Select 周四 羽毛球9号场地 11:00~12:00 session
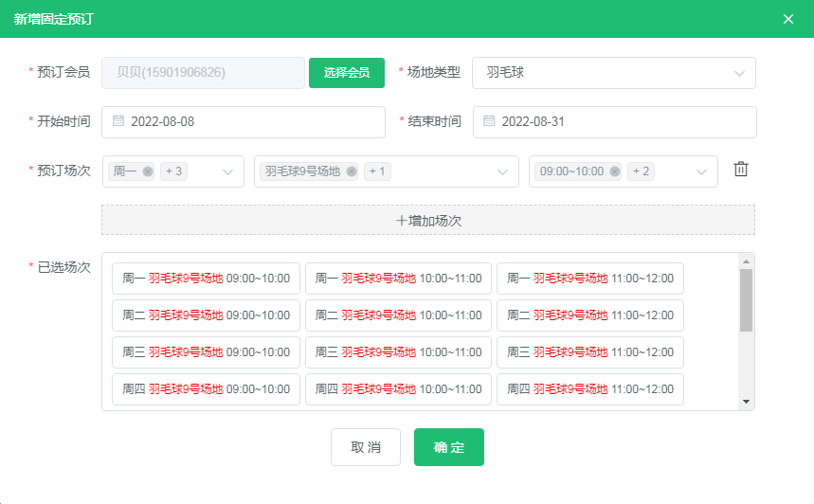This screenshot has height=504, width=814. click(589, 388)
